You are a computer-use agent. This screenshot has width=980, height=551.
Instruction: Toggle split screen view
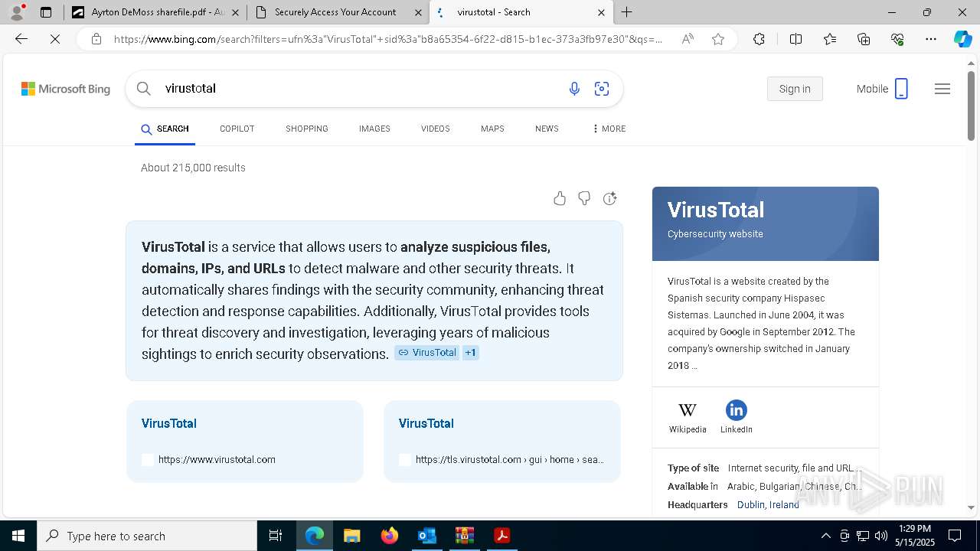795,39
